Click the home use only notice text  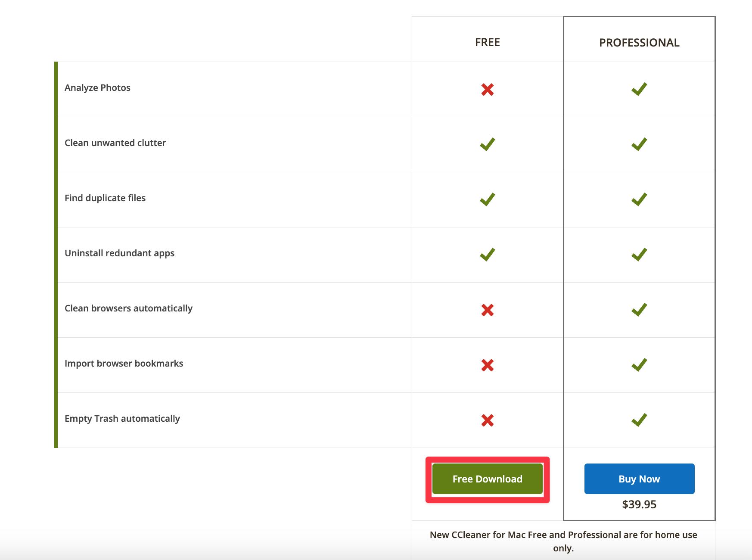tap(563, 541)
